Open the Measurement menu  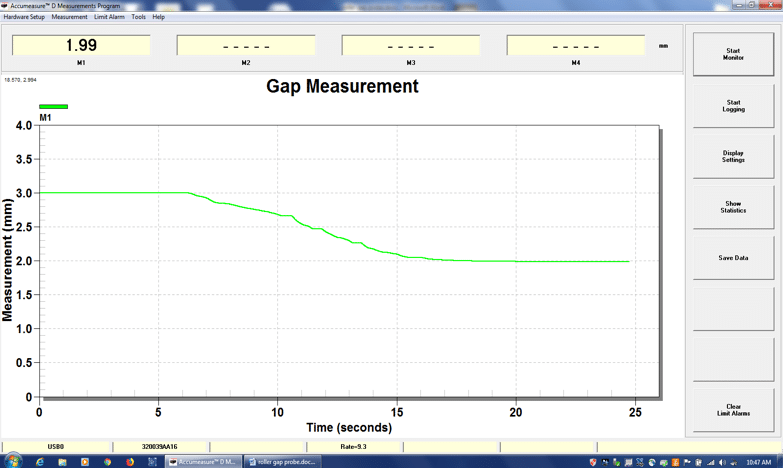(70, 17)
